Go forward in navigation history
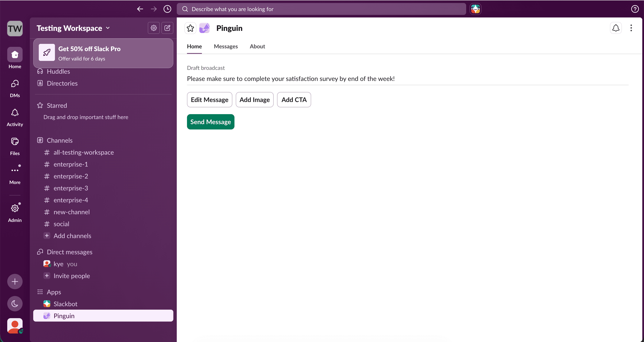 click(x=154, y=9)
